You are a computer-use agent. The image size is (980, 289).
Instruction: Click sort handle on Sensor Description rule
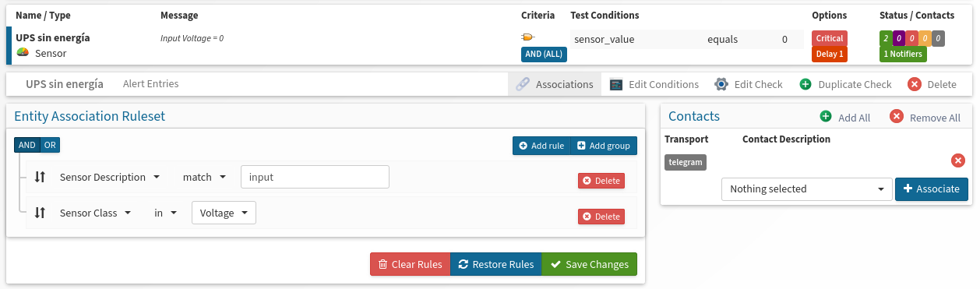(x=41, y=177)
